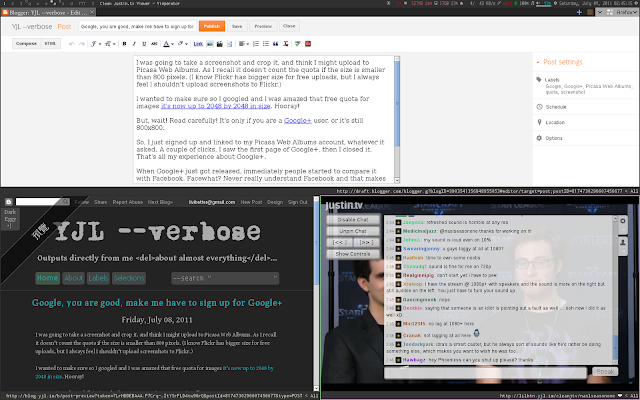The height and width of the screenshot is (400, 640).
Task: Open the Selections tab on blog
Action: point(129,278)
